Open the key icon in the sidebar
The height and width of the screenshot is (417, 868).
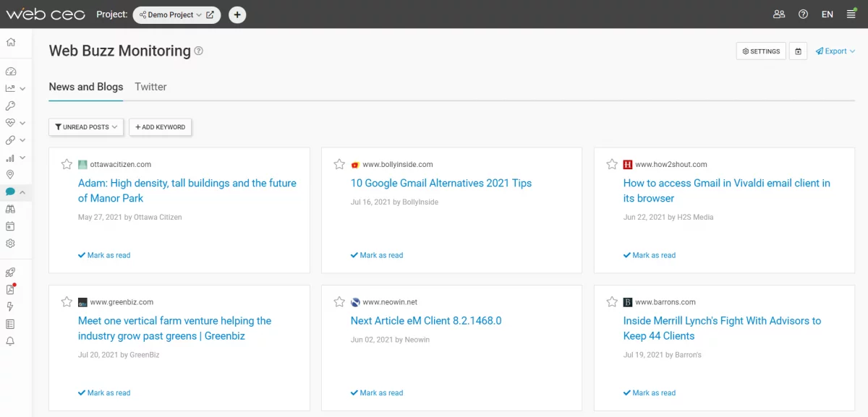point(10,106)
